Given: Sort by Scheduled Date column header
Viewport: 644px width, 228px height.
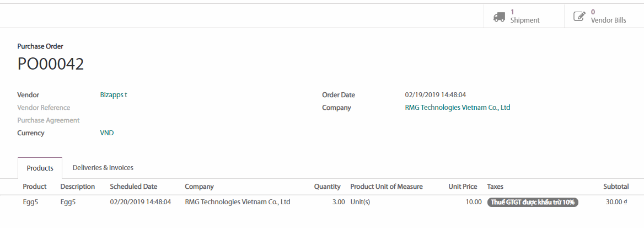Looking at the screenshot, I should point(133,187).
